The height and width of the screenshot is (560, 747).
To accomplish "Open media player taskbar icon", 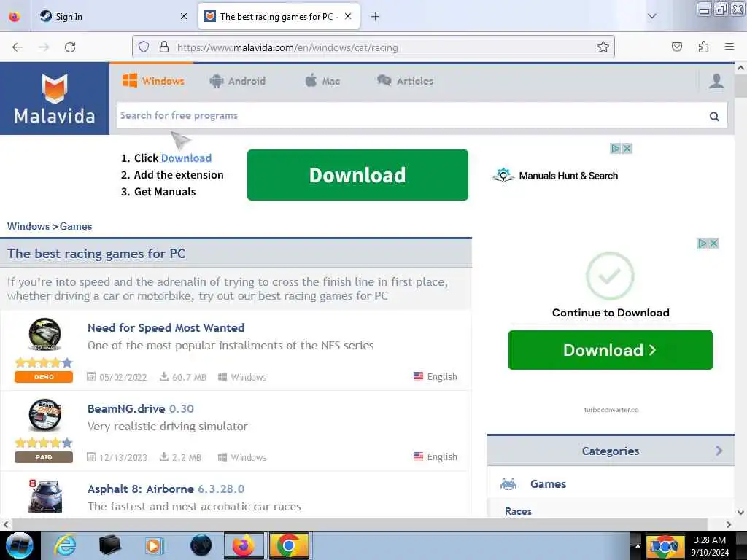I will point(154,545).
